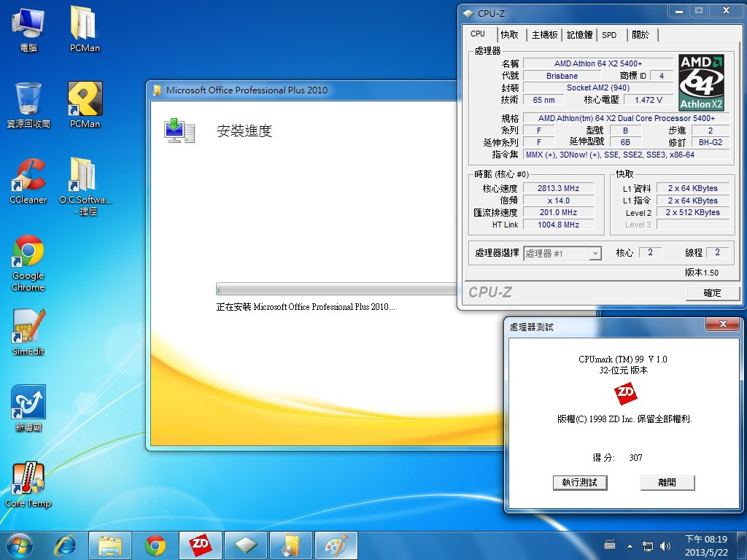The image size is (747, 560).
Task: Click the volume speaker tray icon
Action: tap(665, 545)
